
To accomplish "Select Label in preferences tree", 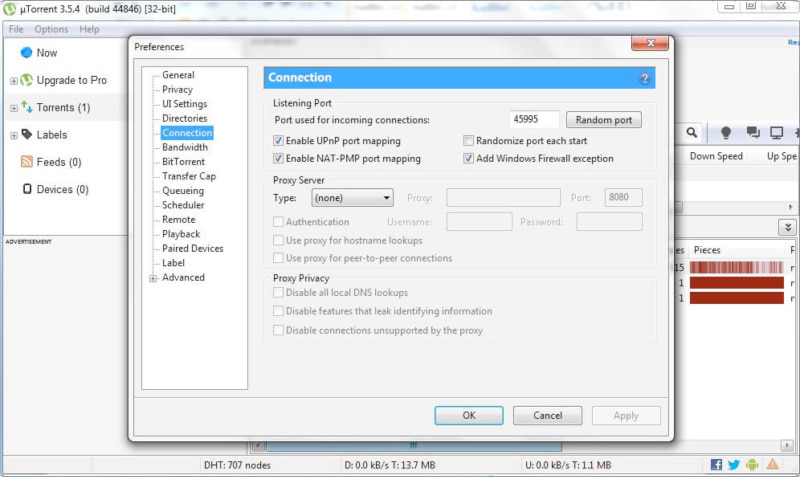I will [173, 263].
